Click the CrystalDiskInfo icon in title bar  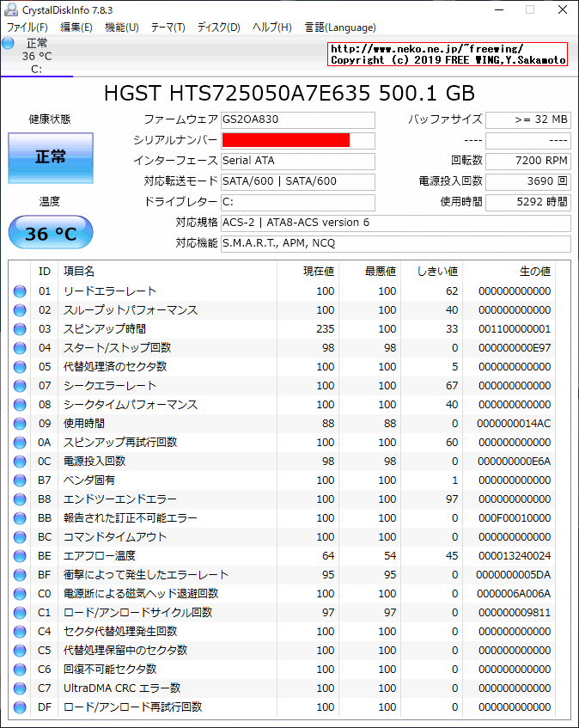(x=9, y=9)
